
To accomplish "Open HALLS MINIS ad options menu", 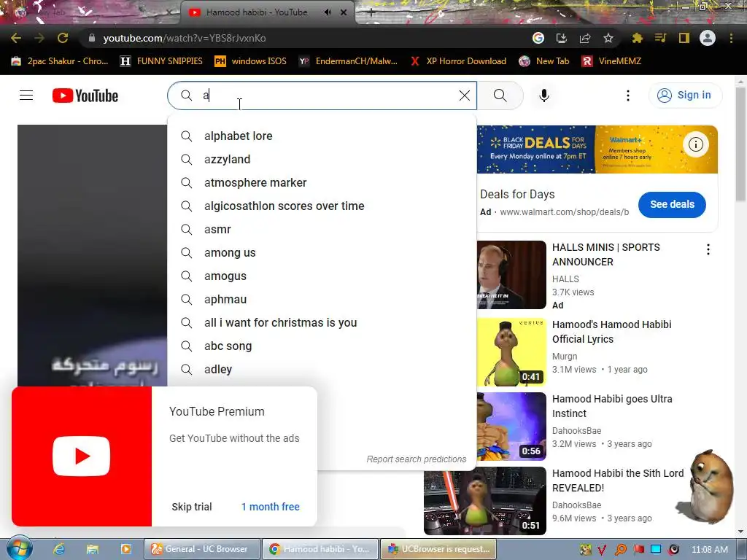I will click(x=708, y=249).
